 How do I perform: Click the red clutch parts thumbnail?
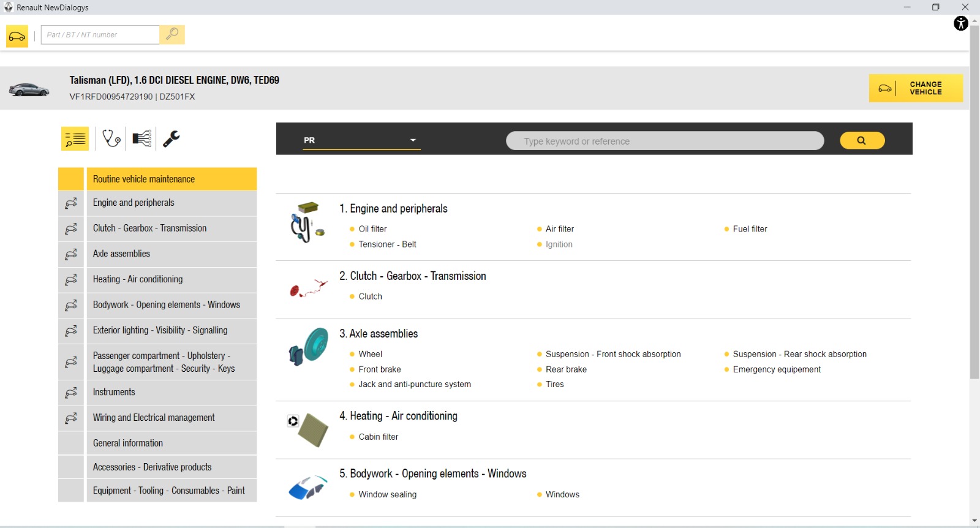(x=308, y=288)
